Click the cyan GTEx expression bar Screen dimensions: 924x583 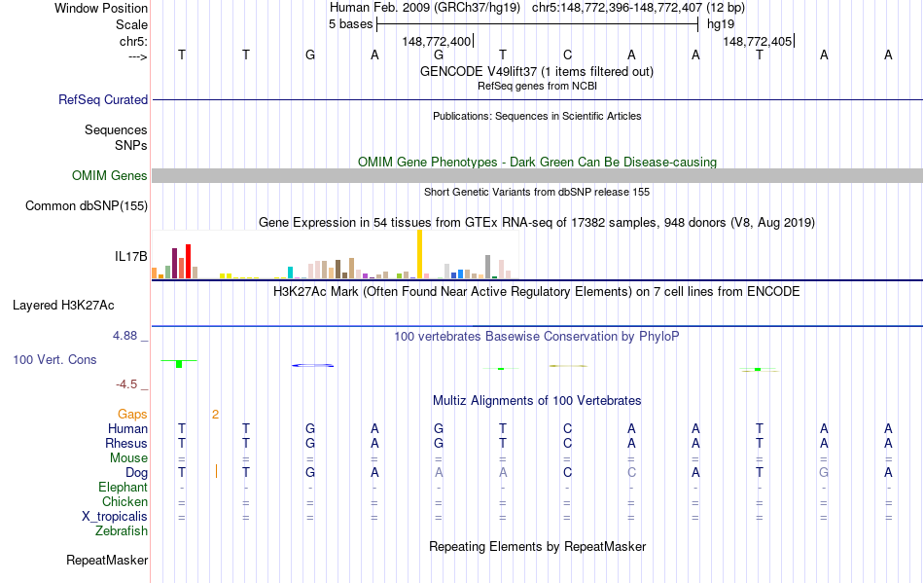[290, 273]
